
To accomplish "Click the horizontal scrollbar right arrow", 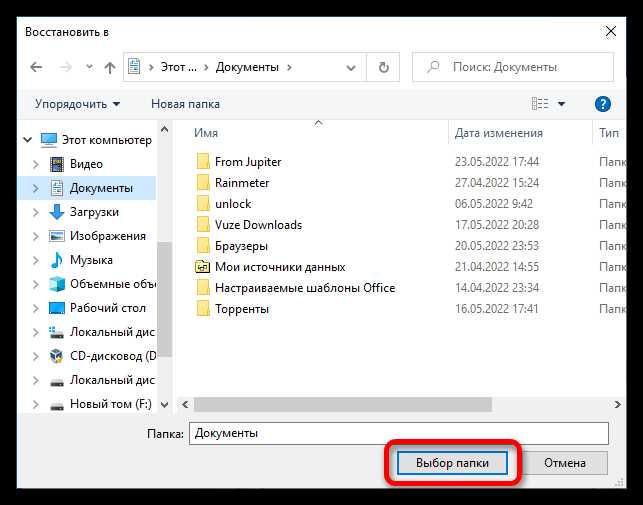I will 618,404.
